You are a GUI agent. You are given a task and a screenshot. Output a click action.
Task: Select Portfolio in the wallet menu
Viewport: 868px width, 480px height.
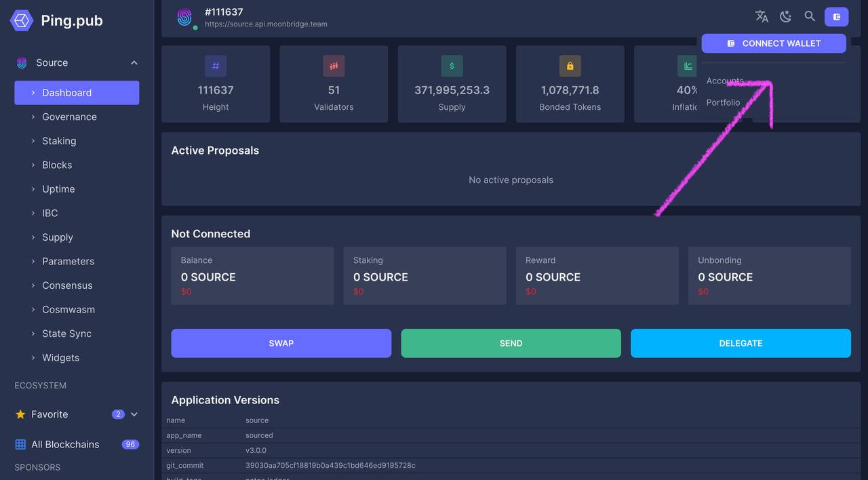723,102
